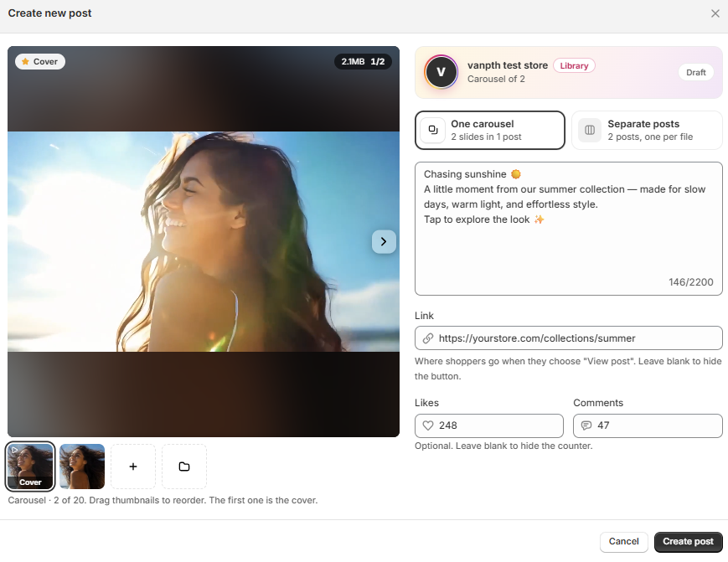The height and width of the screenshot is (562, 728).
Task: Click the Library badge
Action: 574,66
